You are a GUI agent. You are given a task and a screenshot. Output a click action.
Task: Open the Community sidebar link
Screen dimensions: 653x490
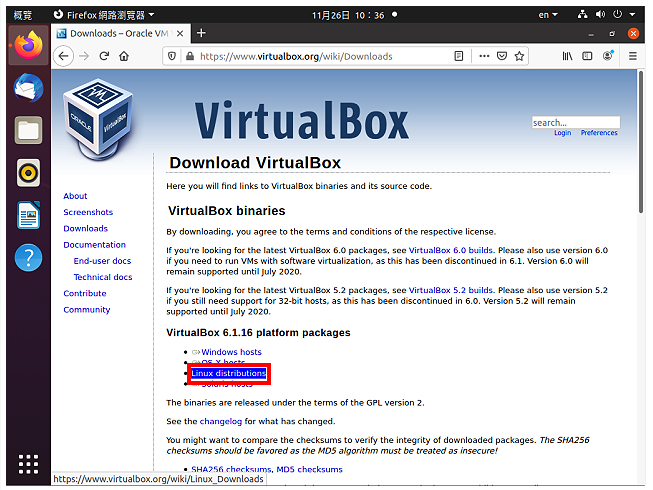pos(87,310)
